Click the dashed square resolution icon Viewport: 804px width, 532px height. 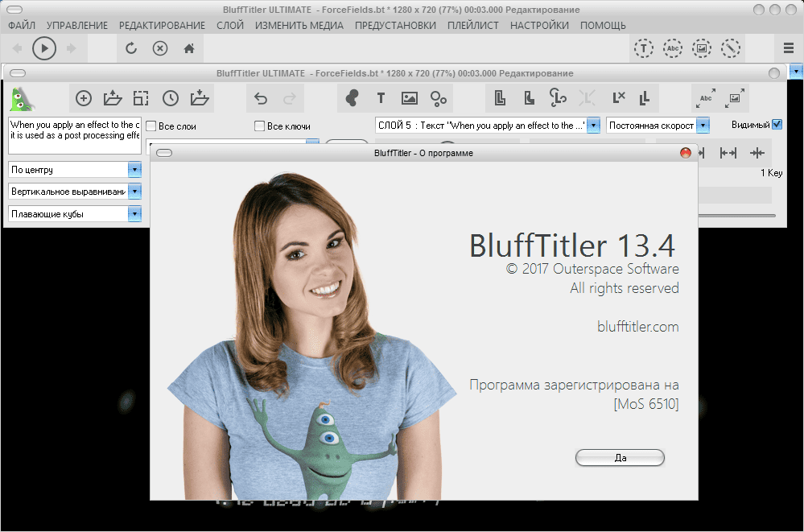click(141, 98)
